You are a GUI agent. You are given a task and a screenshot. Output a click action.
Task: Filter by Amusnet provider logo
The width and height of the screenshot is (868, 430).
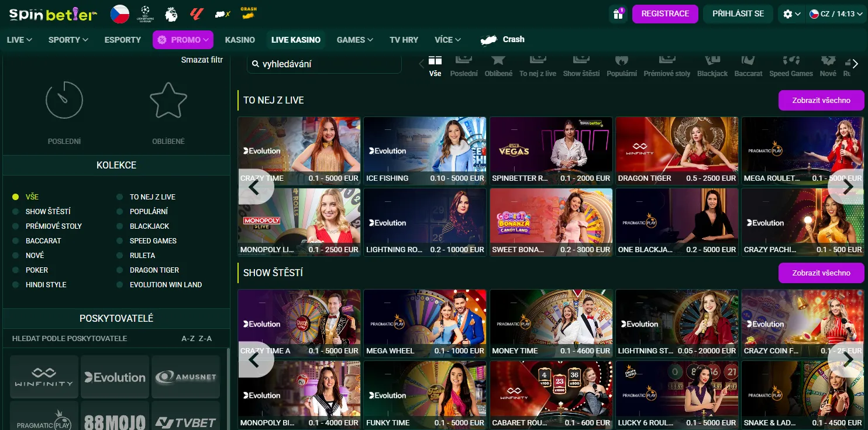[x=185, y=377]
